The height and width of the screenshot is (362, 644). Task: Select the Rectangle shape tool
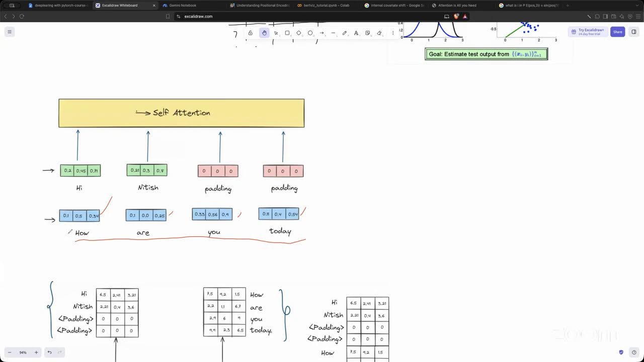(287, 33)
